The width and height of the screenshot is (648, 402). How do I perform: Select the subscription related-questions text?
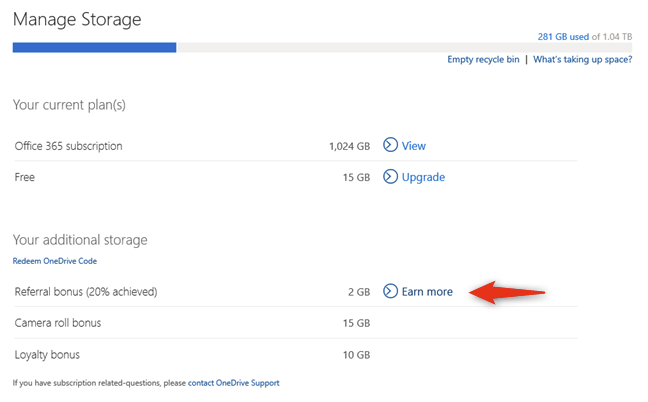[99, 383]
